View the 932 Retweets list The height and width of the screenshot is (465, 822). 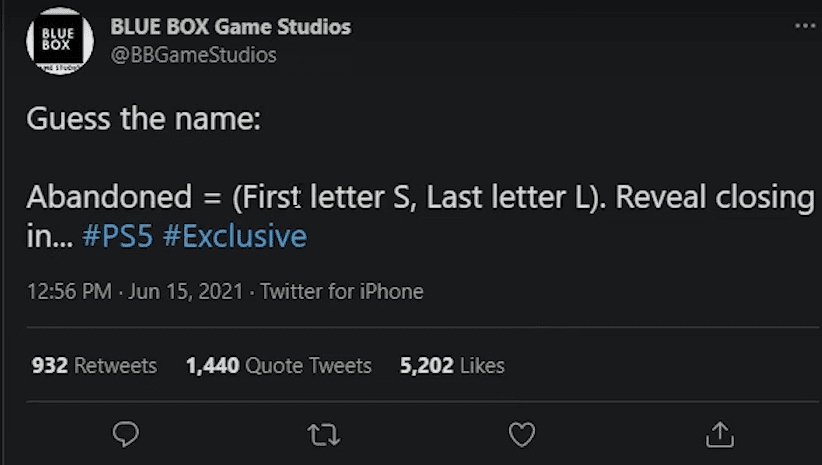(94, 365)
